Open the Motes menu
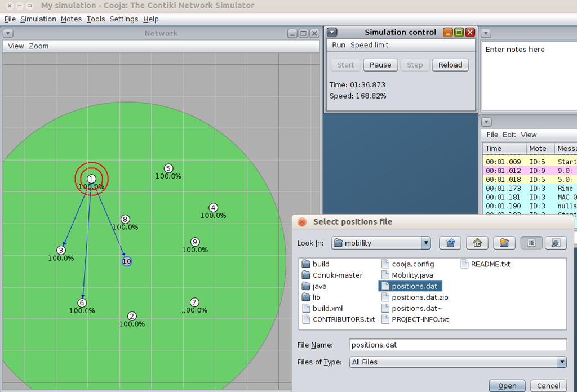The image size is (577, 392). click(71, 19)
